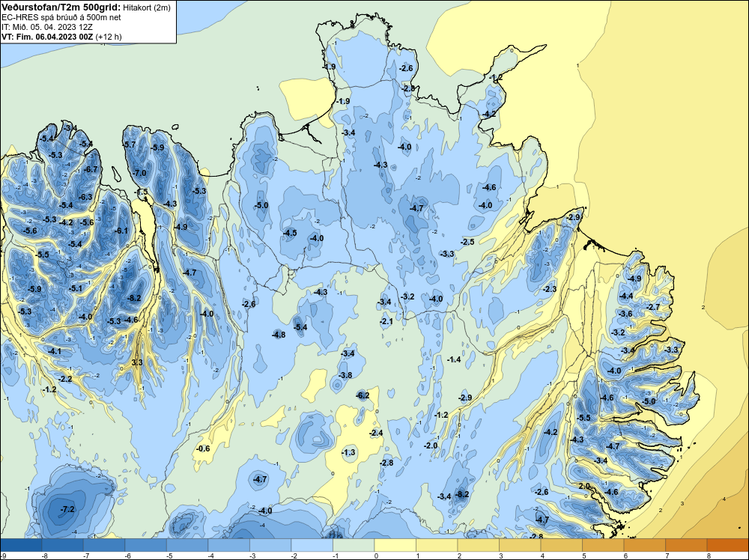This screenshot has width=749, height=560.
Task: Click the -2.1 temperature value
Action: point(386,321)
